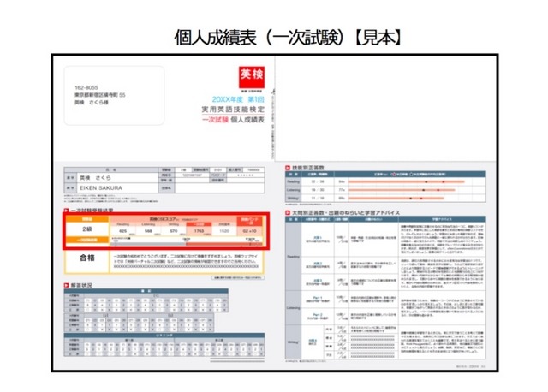Click the pass-line score 1520
The height and width of the screenshot is (392, 548).
pos(224,231)
